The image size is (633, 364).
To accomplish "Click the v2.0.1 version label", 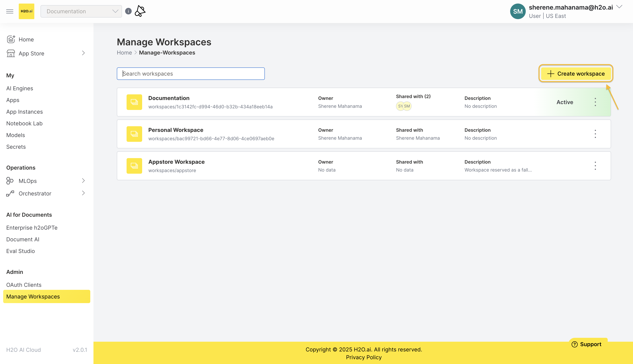I will [80, 350].
